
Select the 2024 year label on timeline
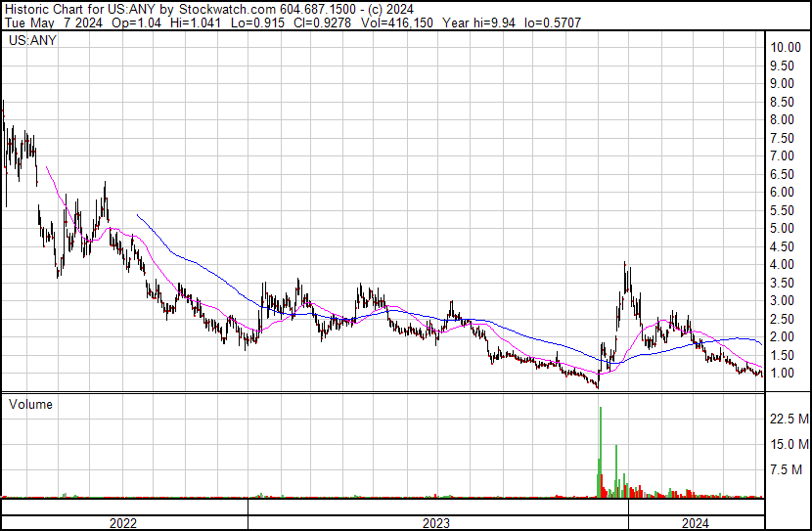tap(696, 523)
